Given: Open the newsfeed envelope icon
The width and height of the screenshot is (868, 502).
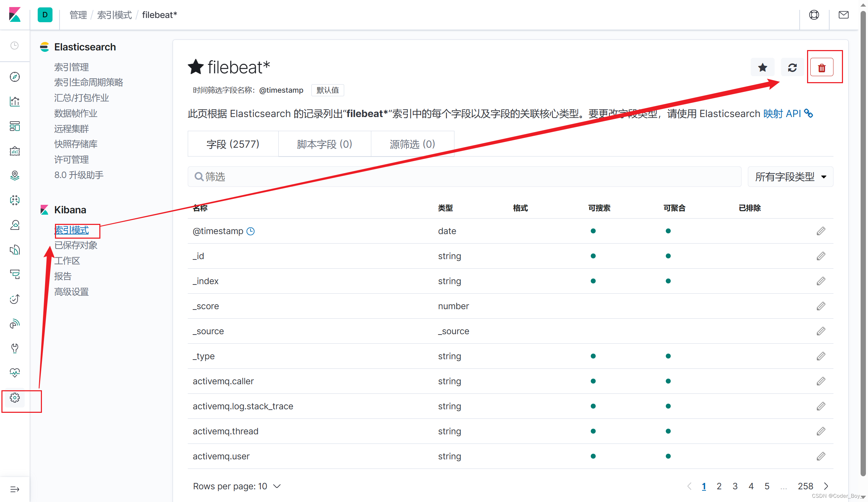Looking at the screenshot, I should [x=844, y=15].
